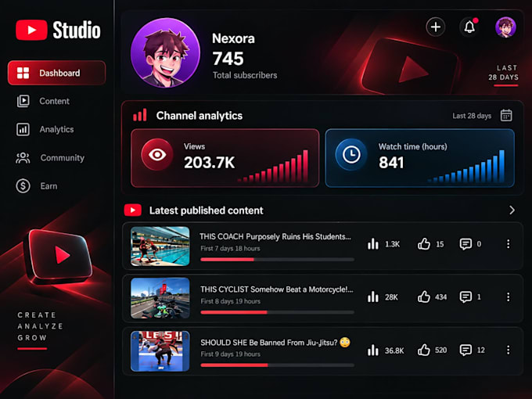Open the THIS COACH video thumbnail
532x399 pixels.
160,246
